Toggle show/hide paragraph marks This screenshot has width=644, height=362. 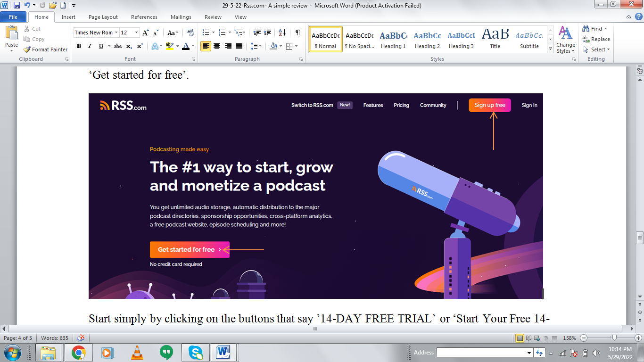(298, 33)
